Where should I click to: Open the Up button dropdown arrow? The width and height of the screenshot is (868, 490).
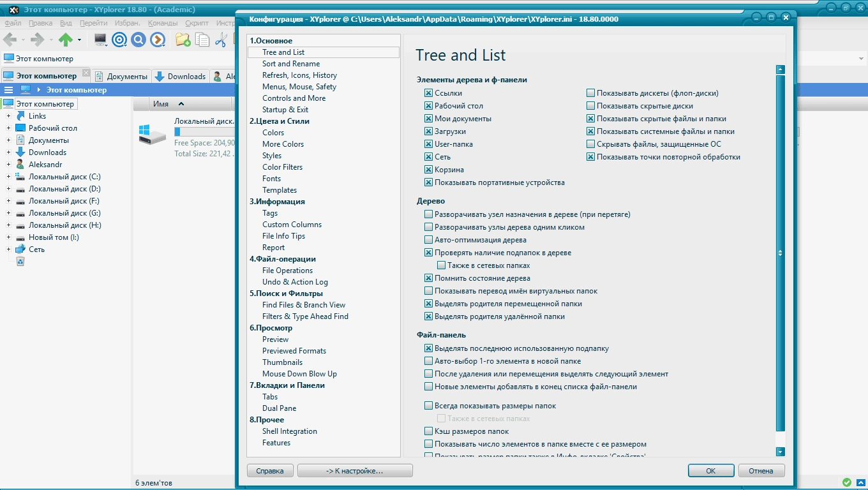coord(80,40)
